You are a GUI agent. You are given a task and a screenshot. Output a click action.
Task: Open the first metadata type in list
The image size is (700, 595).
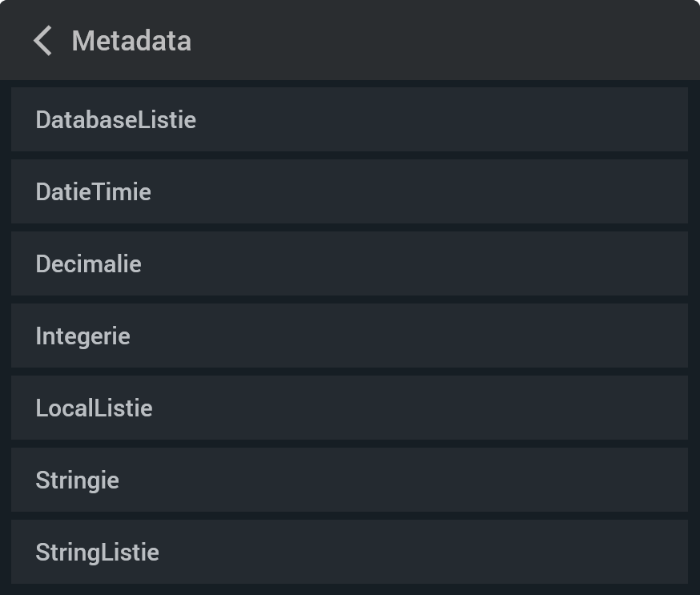coord(349,119)
